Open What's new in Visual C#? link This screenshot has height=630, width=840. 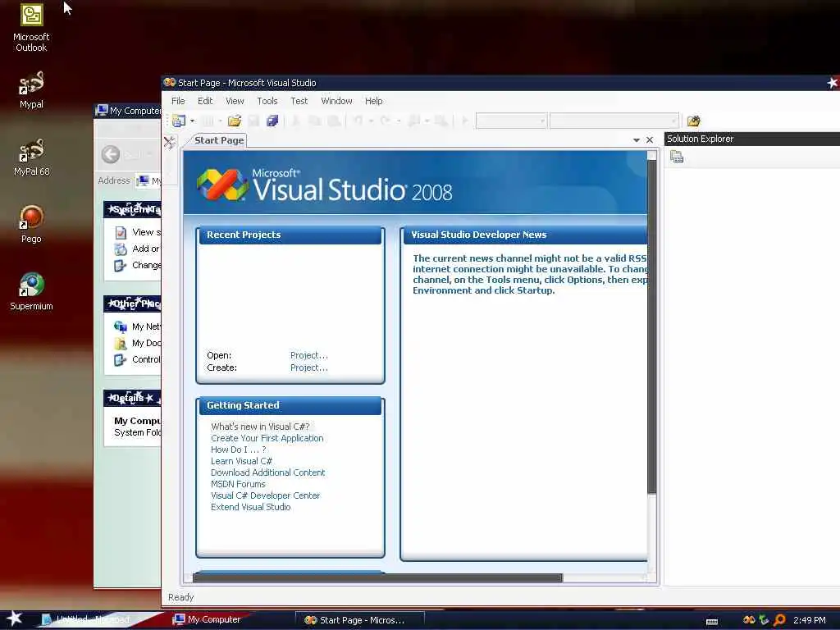(260, 427)
